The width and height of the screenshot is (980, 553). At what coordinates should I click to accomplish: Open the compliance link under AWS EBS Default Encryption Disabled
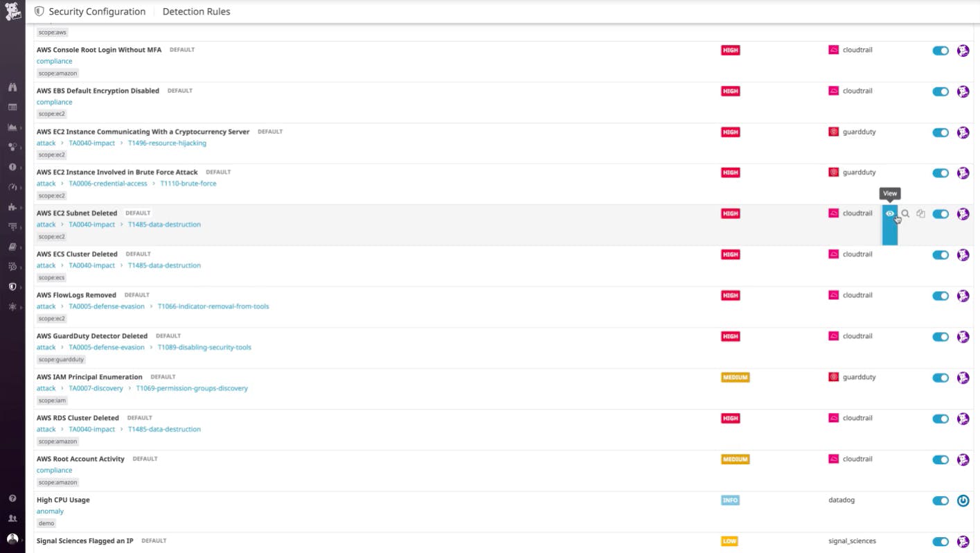coord(54,102)
